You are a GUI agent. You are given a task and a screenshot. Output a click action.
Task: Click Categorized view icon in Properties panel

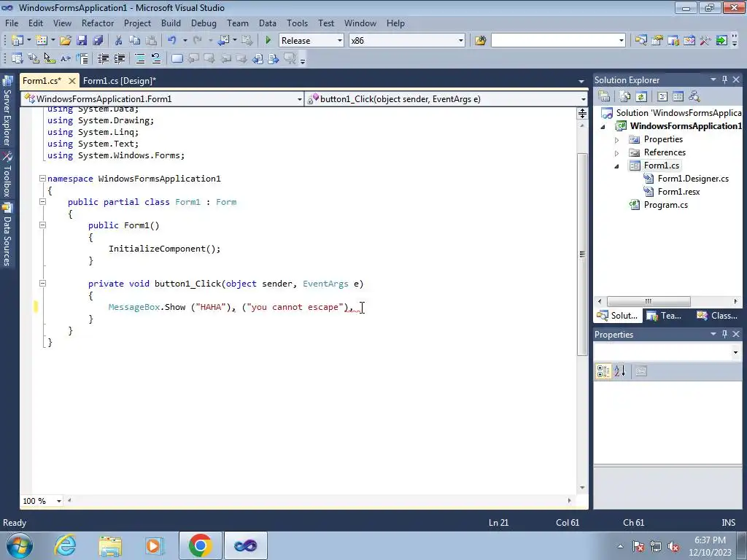pyautogui.click(x=603, y=371)
